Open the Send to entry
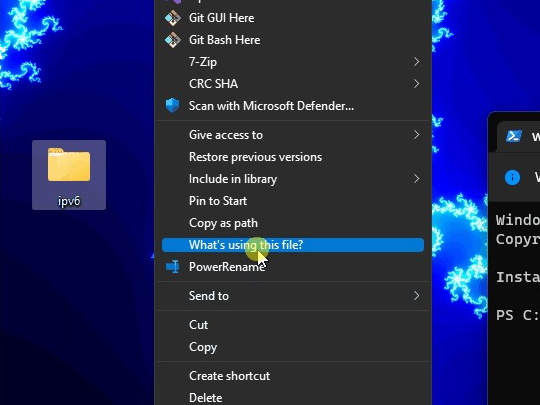Viewport: 540px width, 405px height. point(293,296)
